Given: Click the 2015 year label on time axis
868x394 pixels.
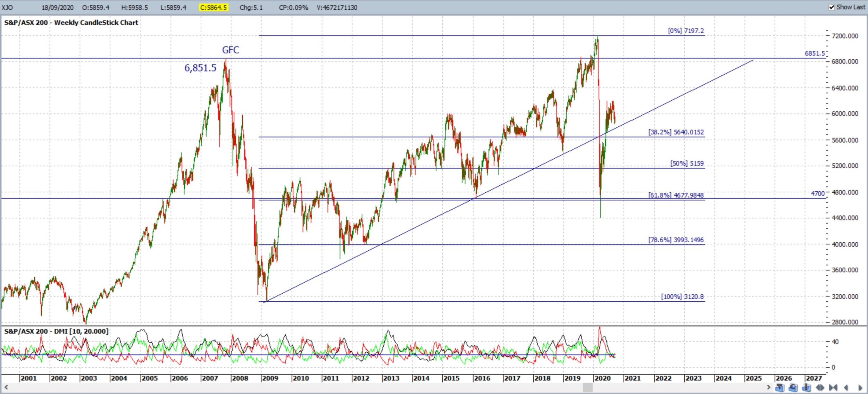Looking at the screenshot, I should [x=451, y=378].
